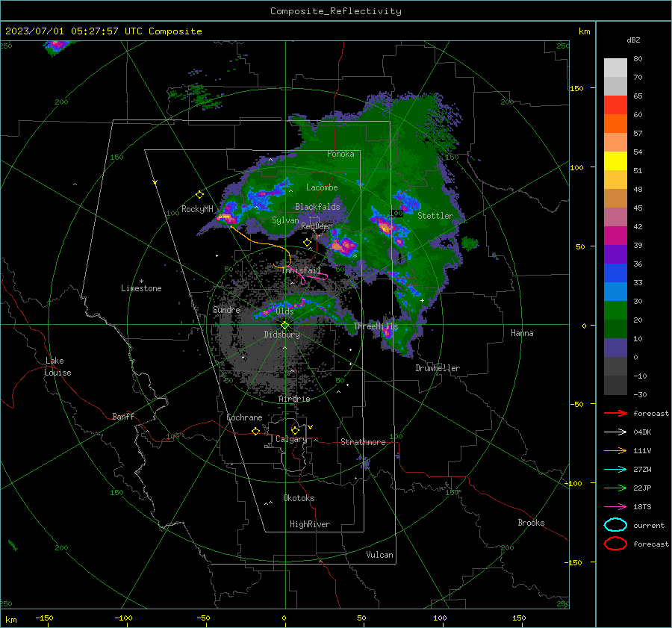Select the Stettler town label
This screenshot has height=628, width=672.
pos(435,216)
